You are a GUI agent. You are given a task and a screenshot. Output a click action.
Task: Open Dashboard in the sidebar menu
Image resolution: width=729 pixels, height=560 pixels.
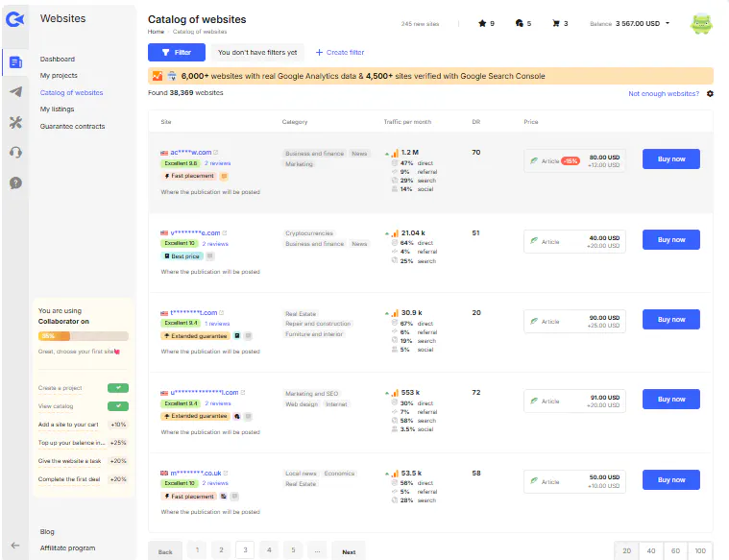[58, 59]
